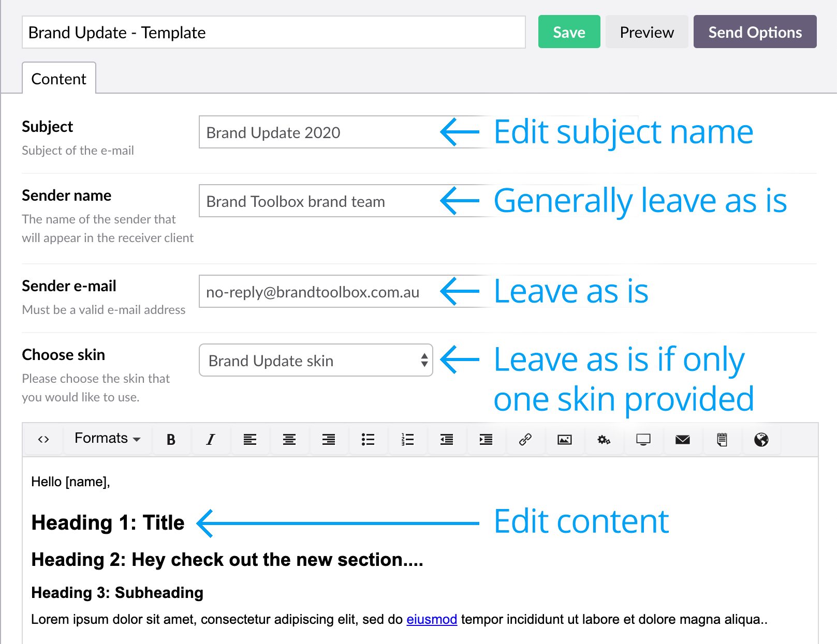Click the Preview button

(x=647, y=32)
